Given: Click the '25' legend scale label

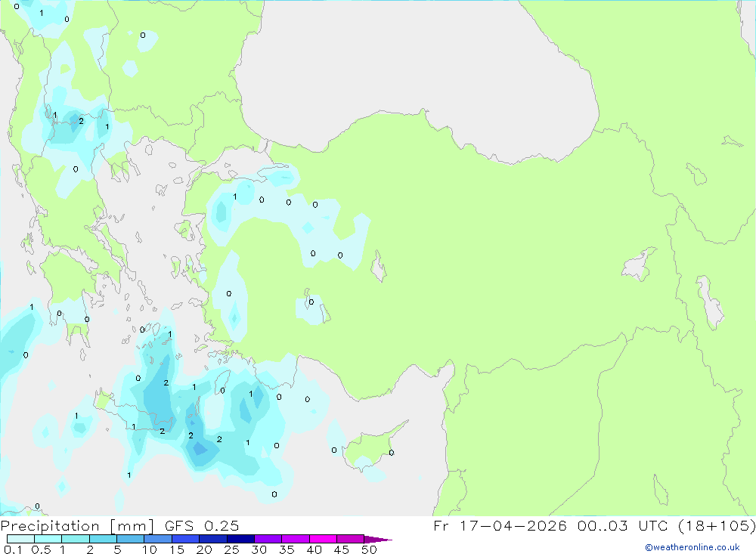Looking at the screenshot, I should click(231, 549).
